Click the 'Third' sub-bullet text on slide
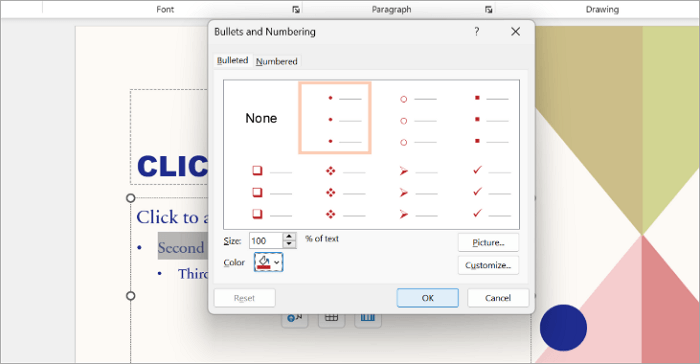 tap(193, 273)
